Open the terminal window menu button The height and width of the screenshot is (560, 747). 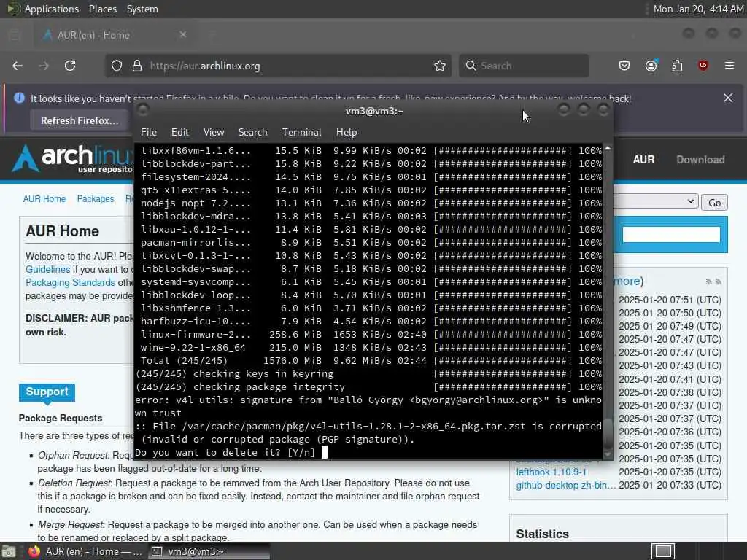142,110
